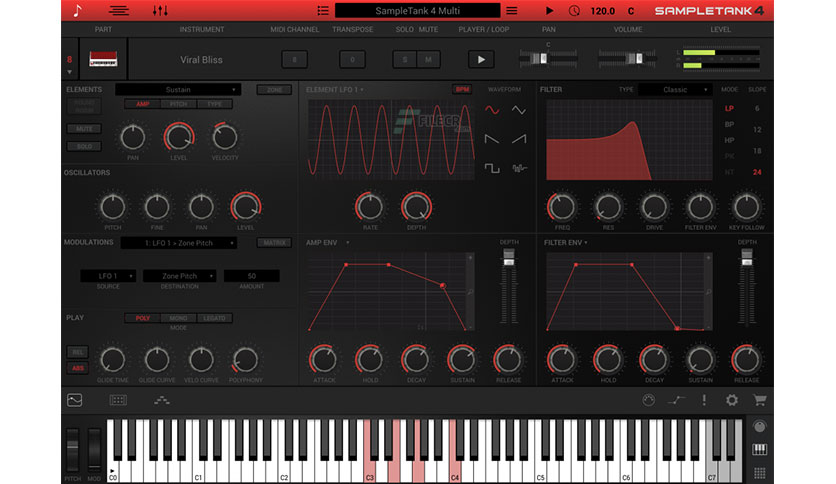Image resolution: width=836 pixels, height=484 pixels.
Task: Expand the FILTER ENV selector arrow
Action: (586, 243)
